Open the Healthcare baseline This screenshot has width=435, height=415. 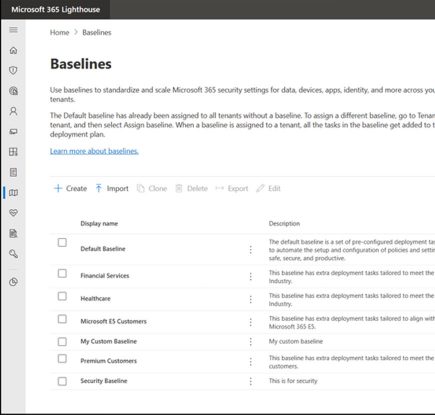coord(95,298)
